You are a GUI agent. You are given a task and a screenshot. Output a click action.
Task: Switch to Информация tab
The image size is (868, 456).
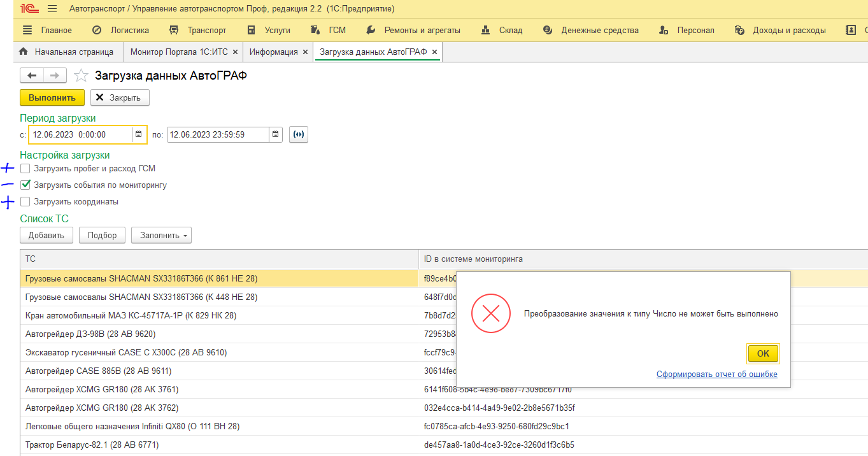pyautogui.click(x=274, y=52)
